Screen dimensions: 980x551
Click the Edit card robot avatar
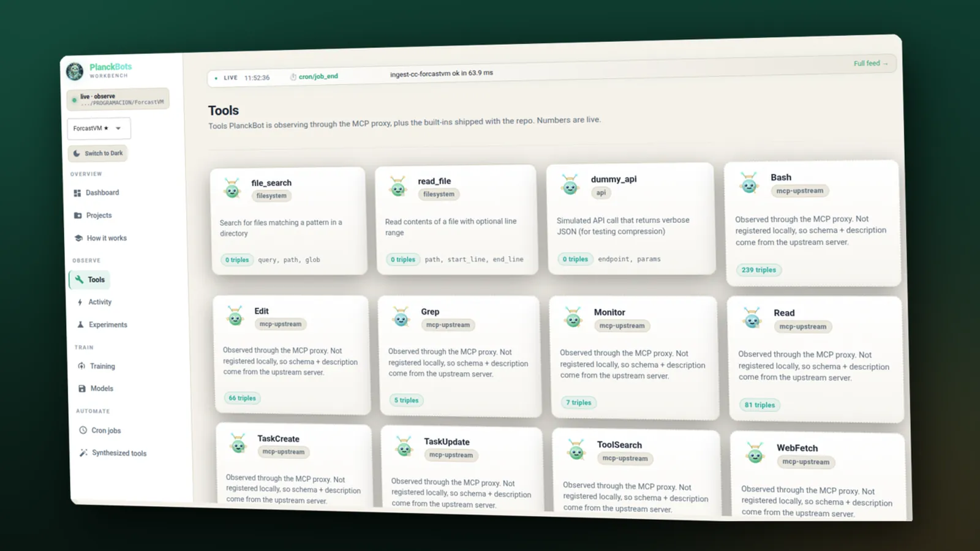(x=235, y=316)
